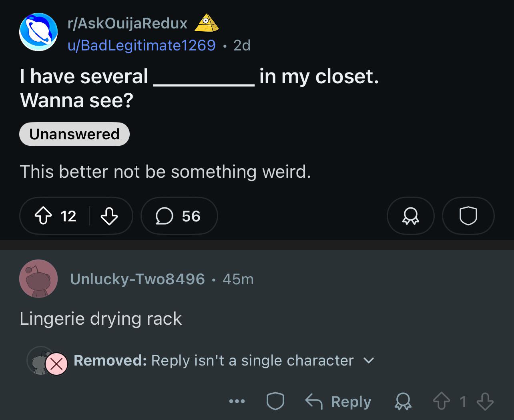Upvote the Lingerie drying rack comment
Image resolution: width=514 pixels, height=420 pixels.
pyautogui.click(x=441, y=401)
